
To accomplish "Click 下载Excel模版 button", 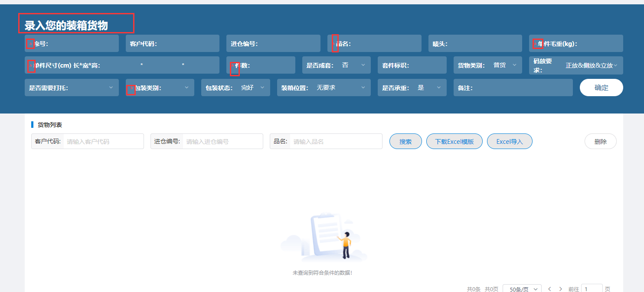I will 454,142.
